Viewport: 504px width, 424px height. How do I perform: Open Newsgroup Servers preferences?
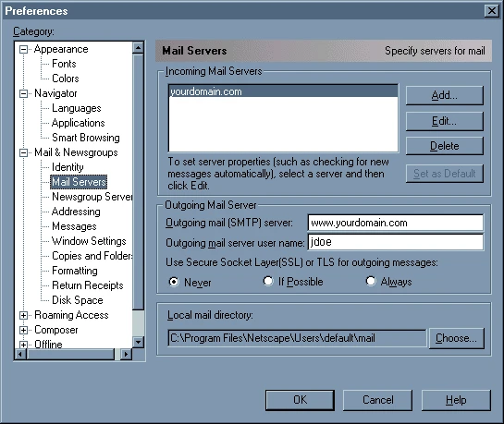92,197
